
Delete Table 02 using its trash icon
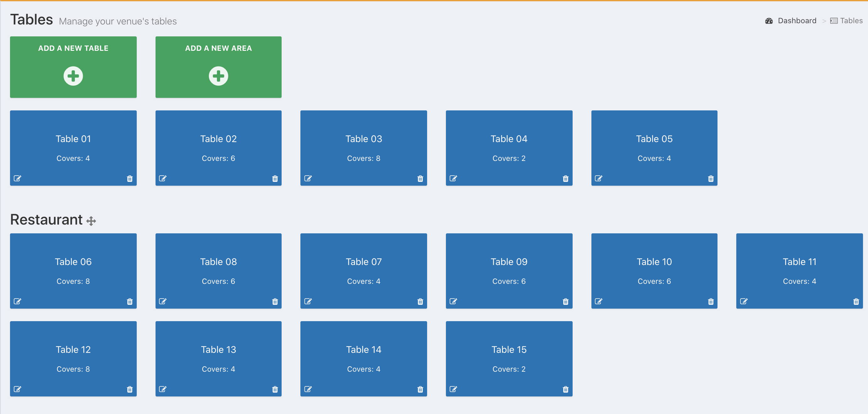pos(275,178)
